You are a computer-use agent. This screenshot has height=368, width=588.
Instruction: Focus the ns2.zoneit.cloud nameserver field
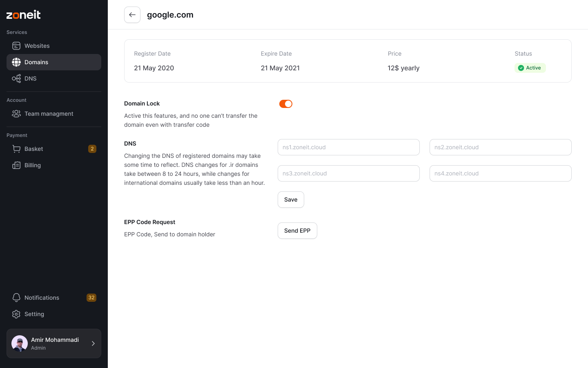click(501, 147)
